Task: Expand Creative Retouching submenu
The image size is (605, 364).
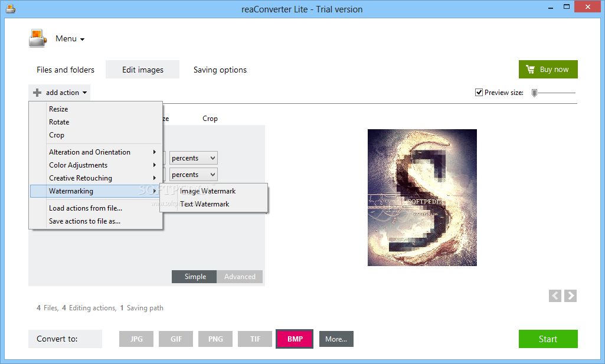Action: [96, 178]
